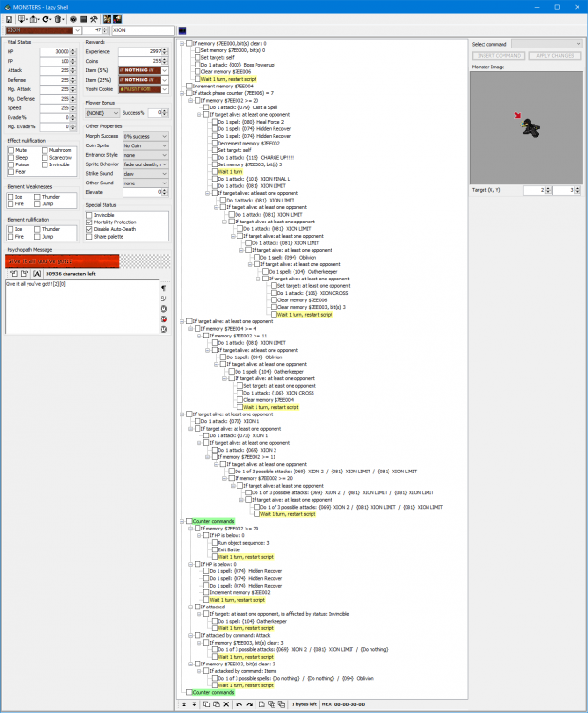Open the Select command combo box

(x=546, y=44)
